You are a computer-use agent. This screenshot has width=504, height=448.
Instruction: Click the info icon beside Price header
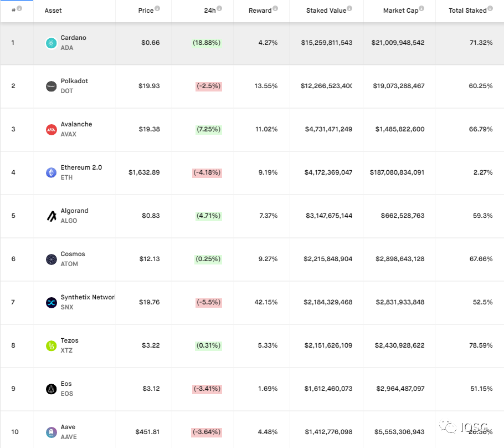point(157,8)
